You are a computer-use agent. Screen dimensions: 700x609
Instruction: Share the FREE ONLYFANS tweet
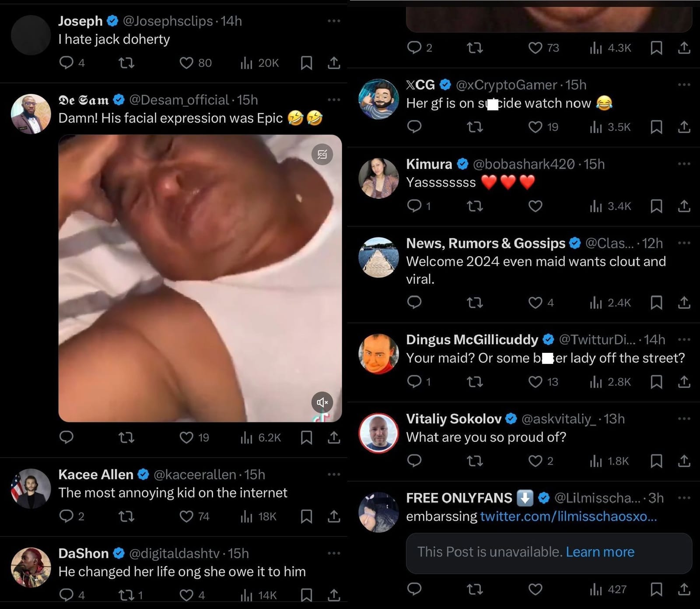[683, 590]
